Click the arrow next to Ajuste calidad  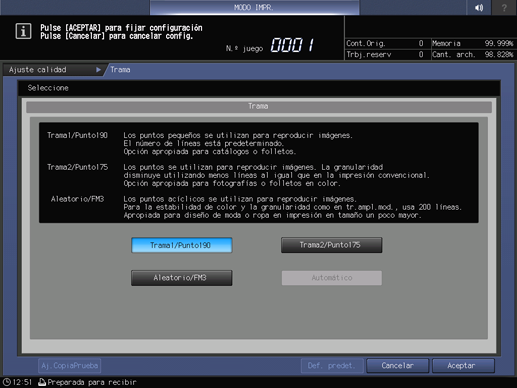(x=98, y=70)
